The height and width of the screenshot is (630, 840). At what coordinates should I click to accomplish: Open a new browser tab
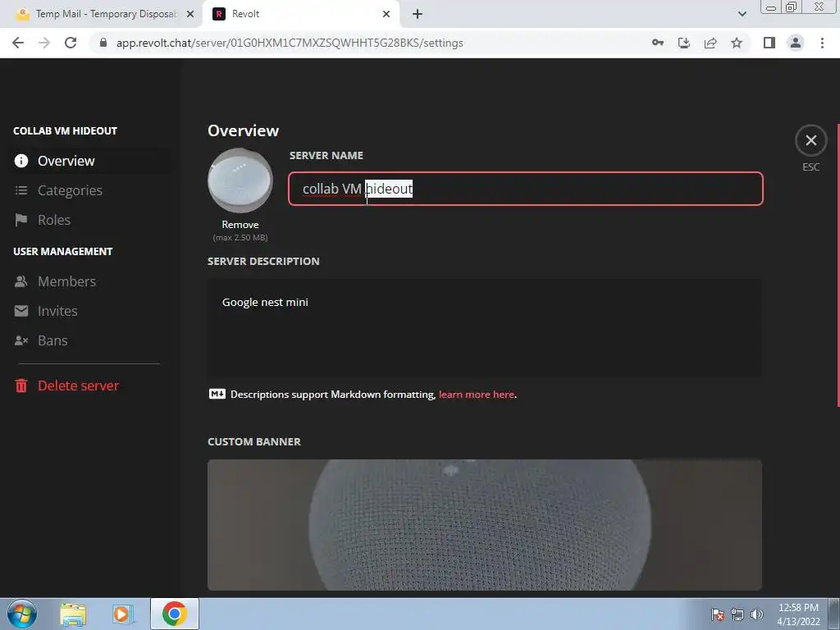[x=418, y=15]
